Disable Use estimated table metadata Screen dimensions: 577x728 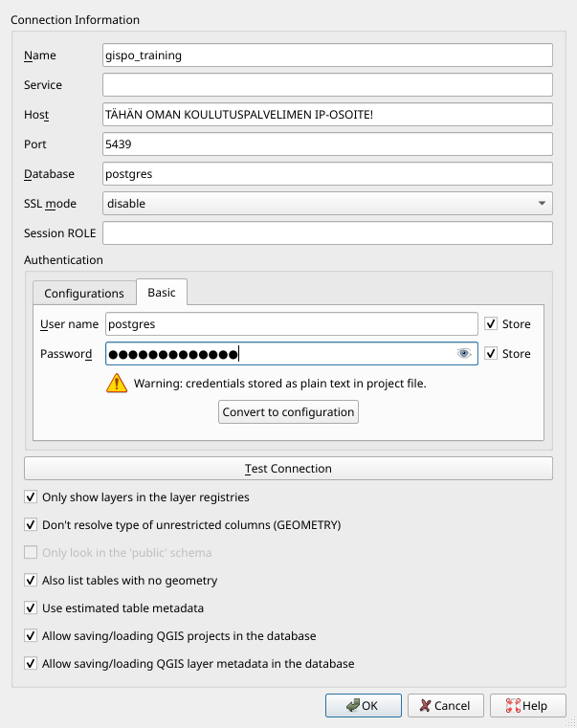pyautogui.click(x=31, y=607)
